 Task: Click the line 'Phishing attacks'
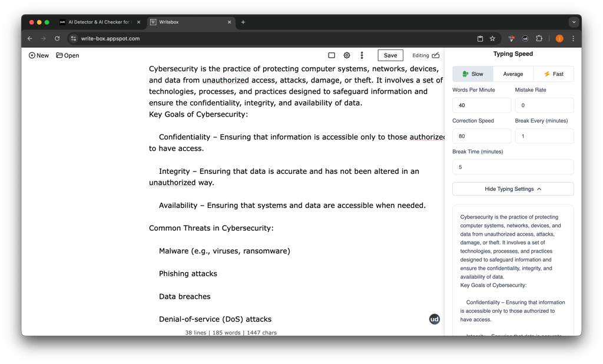[x=188, y=273]
